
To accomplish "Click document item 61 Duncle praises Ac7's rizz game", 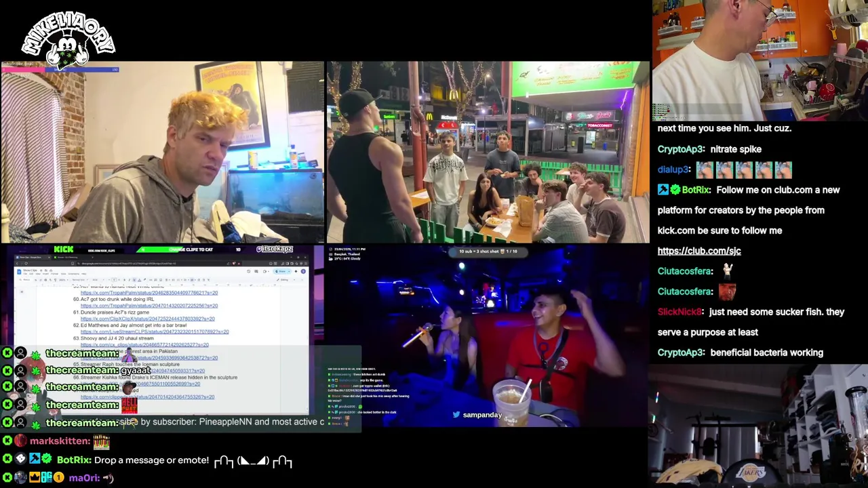I will 111,312.
